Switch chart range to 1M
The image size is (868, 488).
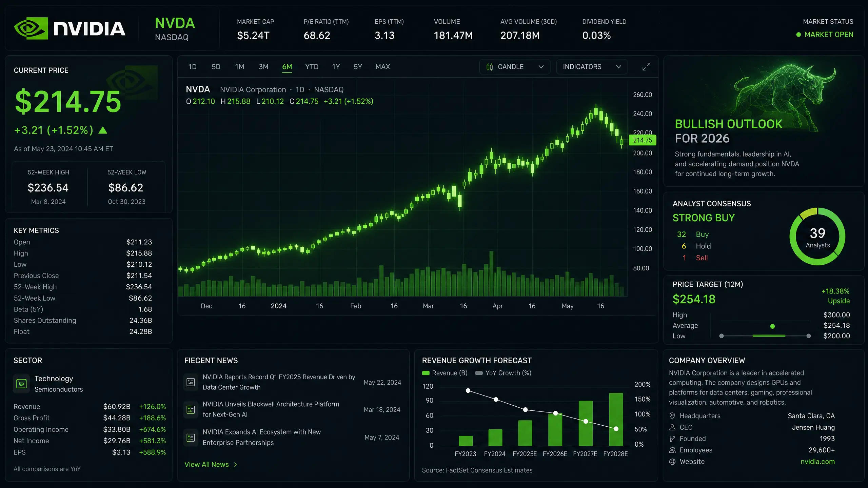pyautogui.click(x=240, y=67)
